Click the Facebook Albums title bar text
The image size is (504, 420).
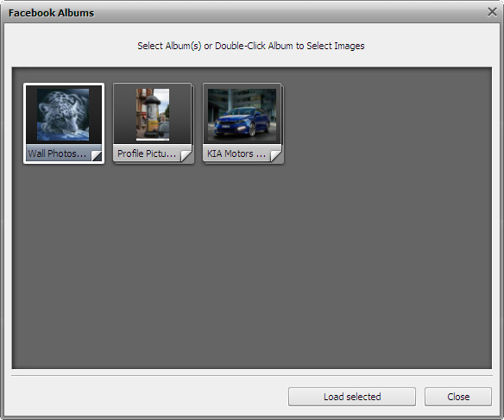point(51,13)
